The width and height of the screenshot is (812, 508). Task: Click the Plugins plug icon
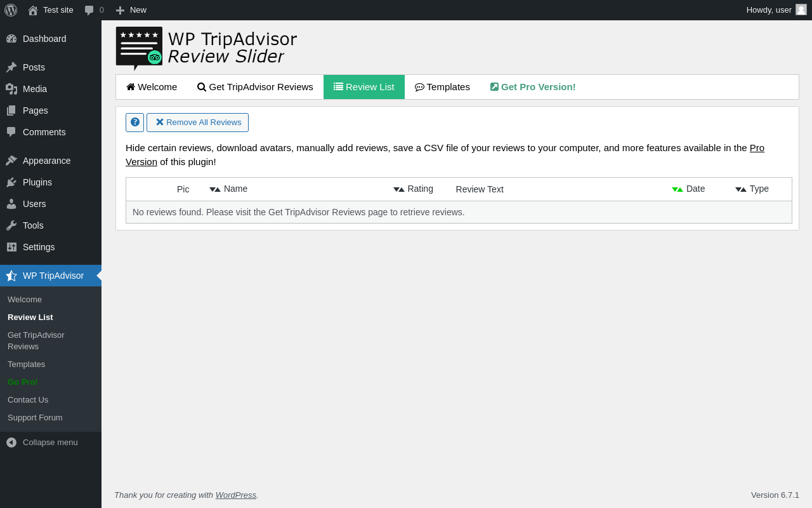pos(11,182)
